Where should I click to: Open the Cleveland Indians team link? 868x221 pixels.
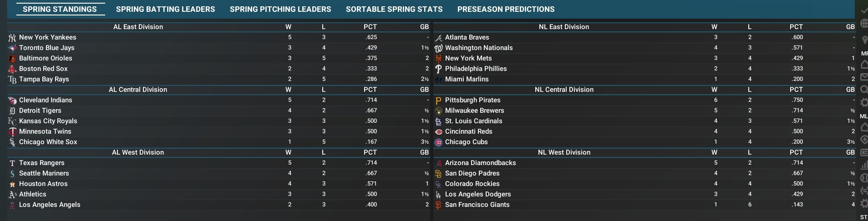tap(46, 100)
